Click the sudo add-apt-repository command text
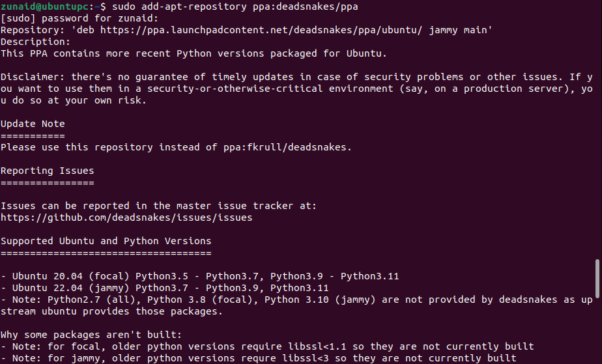This screenshot has width=602, height=364. point(169,7)
